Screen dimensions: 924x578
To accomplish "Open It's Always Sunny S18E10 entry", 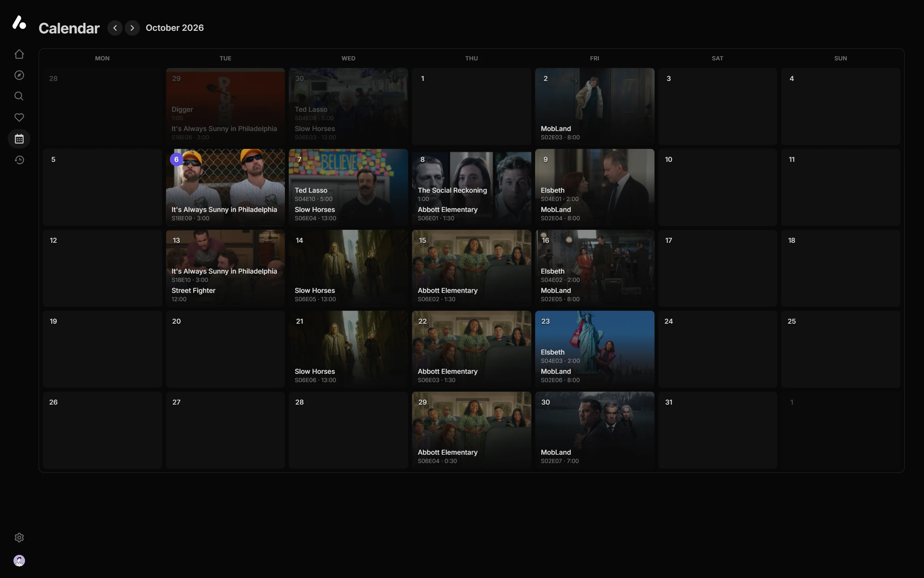I will tap(224, 275).
